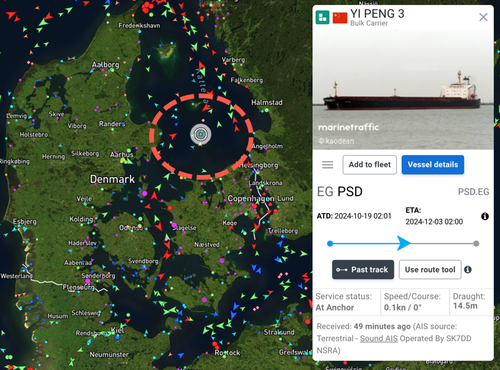Open Vessel details
Image resolution: width=500 pixels, height=370 pixels.
[433, 165]
